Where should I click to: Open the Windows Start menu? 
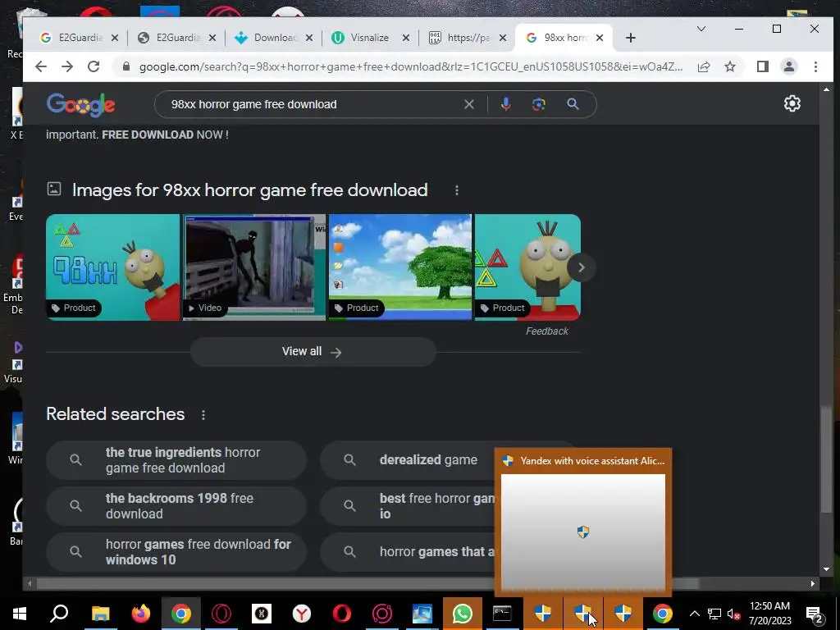coord(20,614)
